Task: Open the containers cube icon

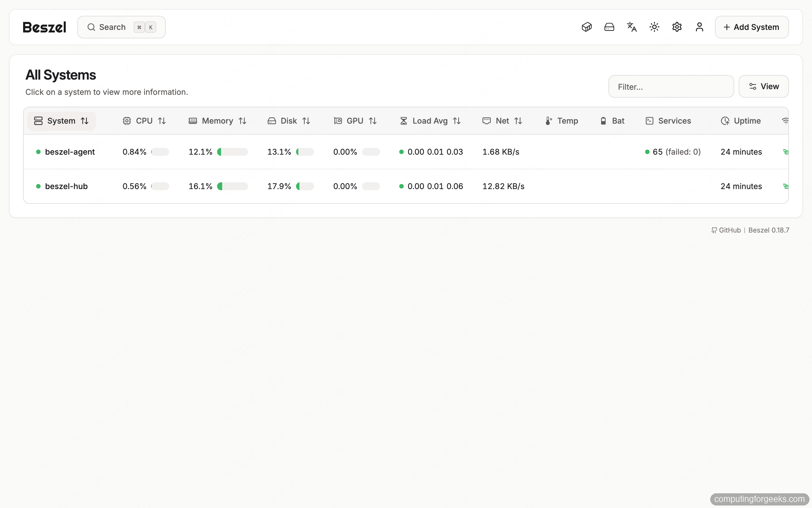Action: point(586,27)
